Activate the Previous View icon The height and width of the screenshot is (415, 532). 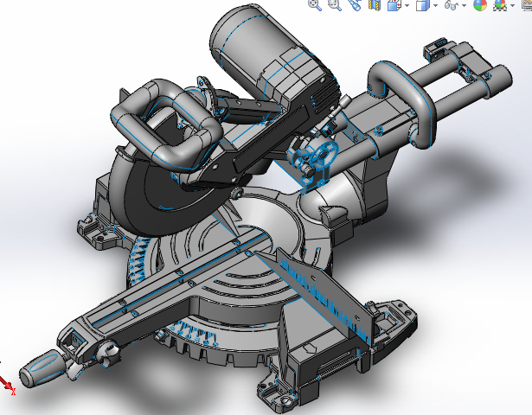pos(355,4)
